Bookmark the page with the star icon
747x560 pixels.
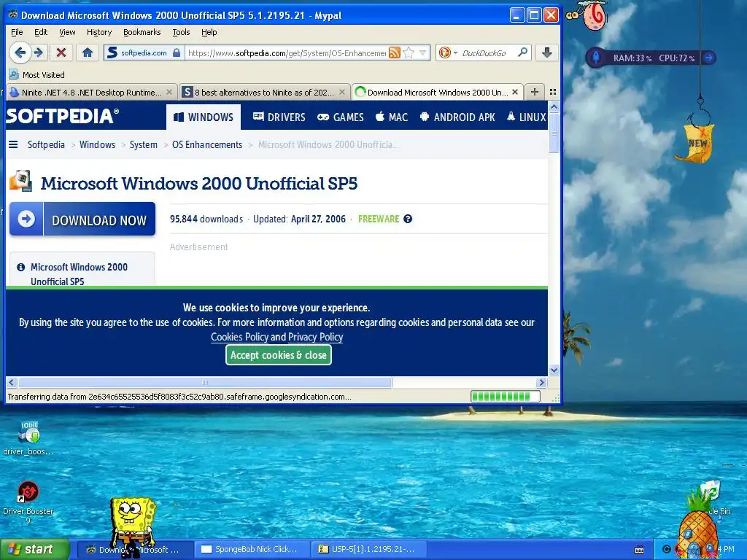pyautogui.click(x=409, y=52)
